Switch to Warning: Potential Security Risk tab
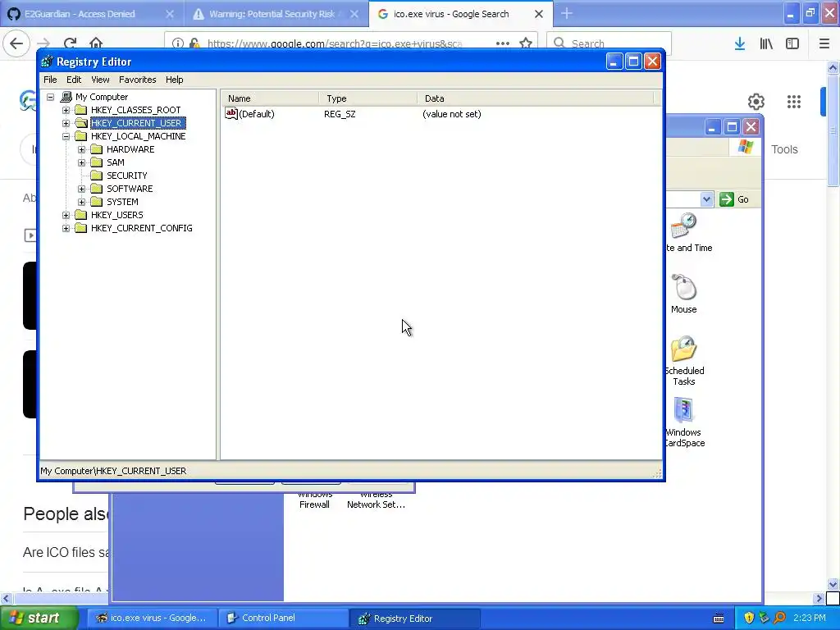 click(x=276, y=14)
